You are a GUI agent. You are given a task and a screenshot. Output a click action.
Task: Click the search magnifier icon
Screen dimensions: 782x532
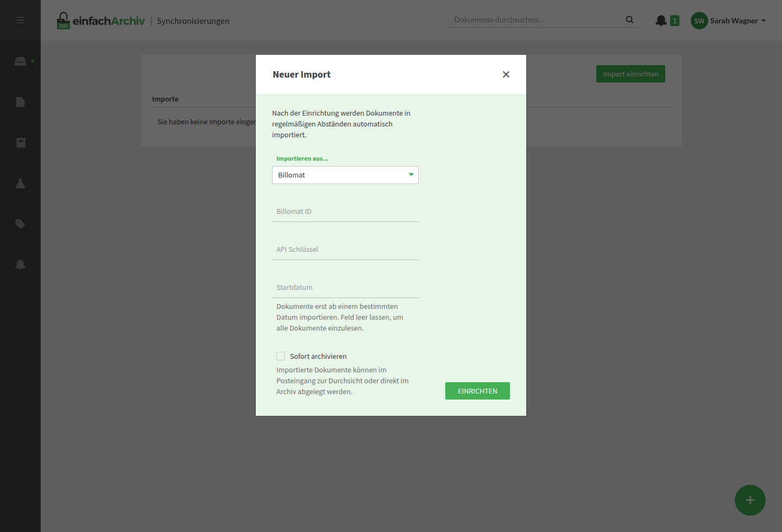click(x=629, y=20)
